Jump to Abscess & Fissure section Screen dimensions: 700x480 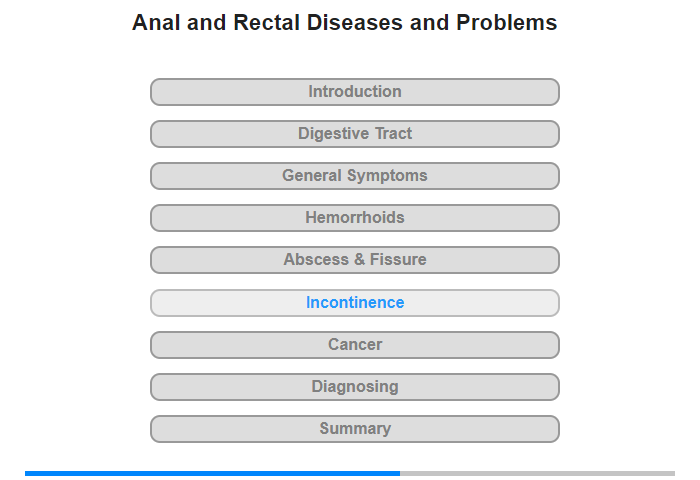(354, 260)
